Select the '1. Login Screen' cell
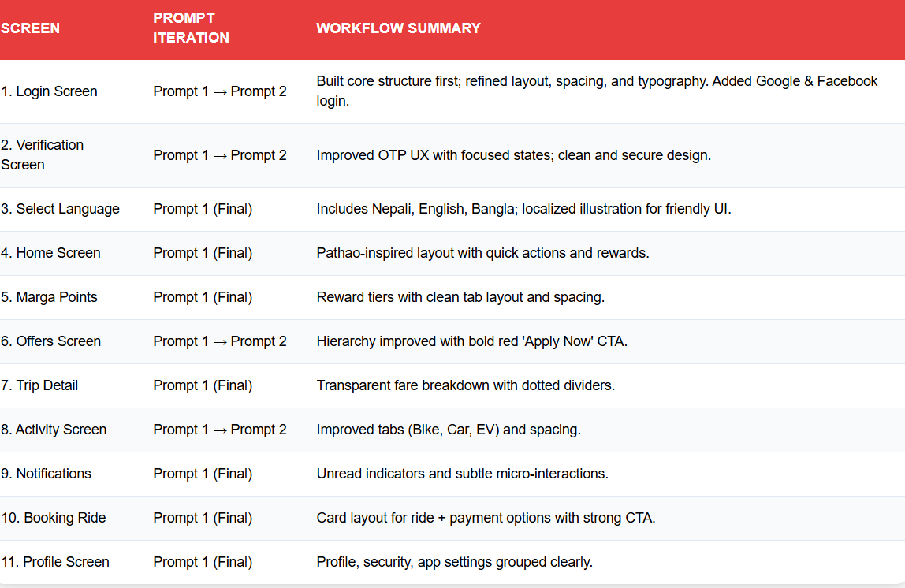 pyautogui.click(x=50, y=91)
